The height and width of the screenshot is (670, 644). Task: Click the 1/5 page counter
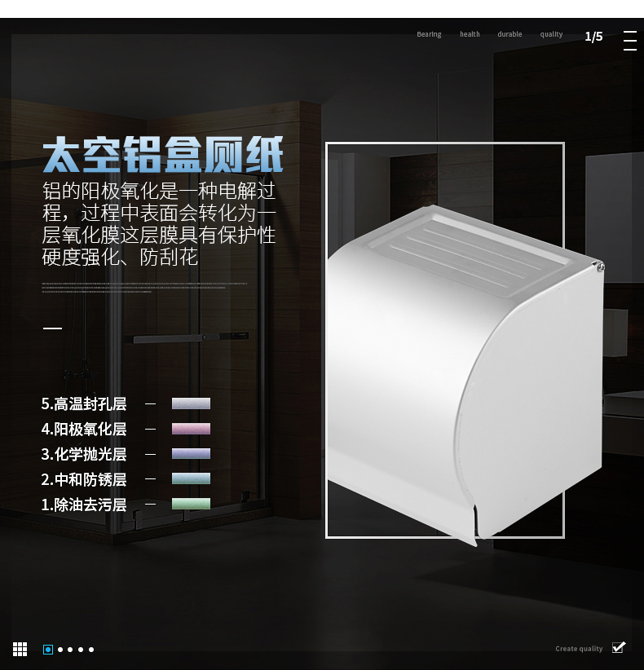coord(593,37)
